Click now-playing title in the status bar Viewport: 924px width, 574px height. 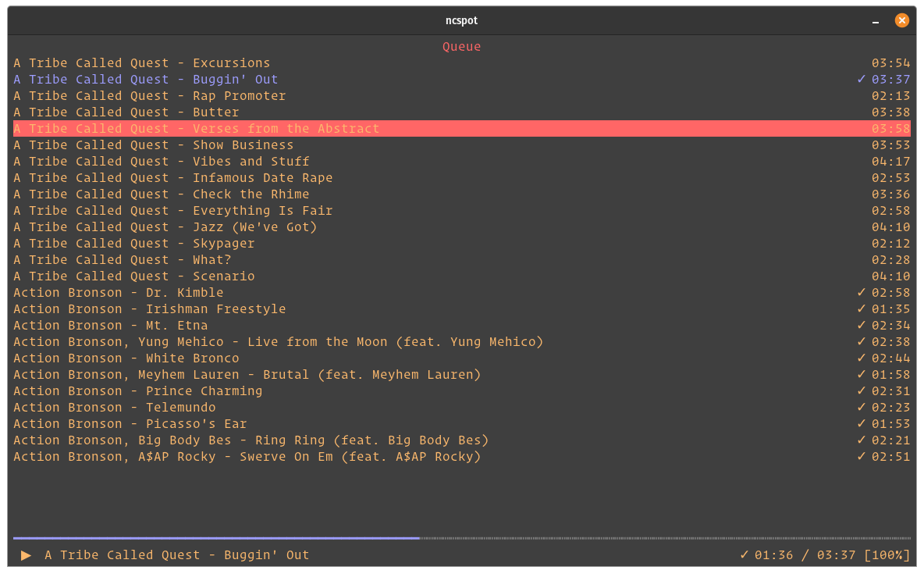(177, 555)
